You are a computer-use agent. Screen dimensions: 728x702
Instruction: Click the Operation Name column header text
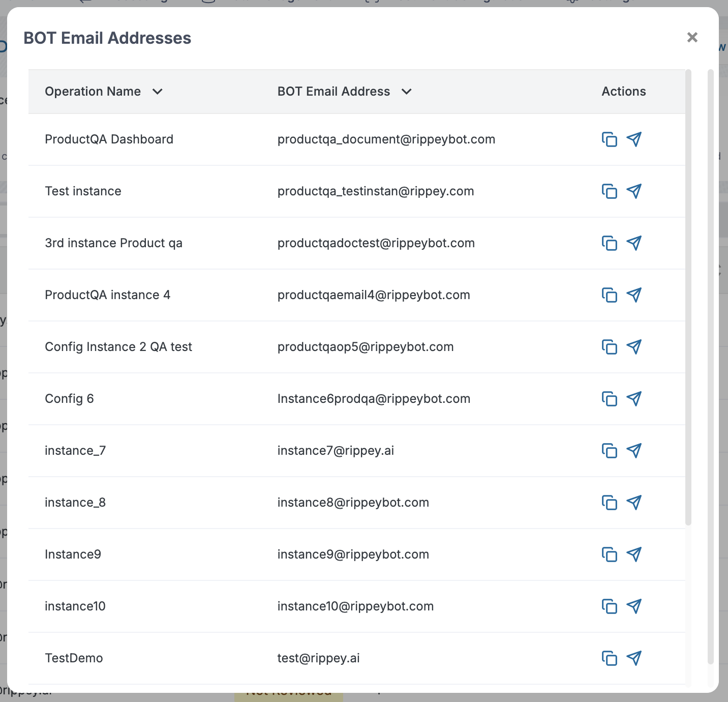tap(93, 92)
